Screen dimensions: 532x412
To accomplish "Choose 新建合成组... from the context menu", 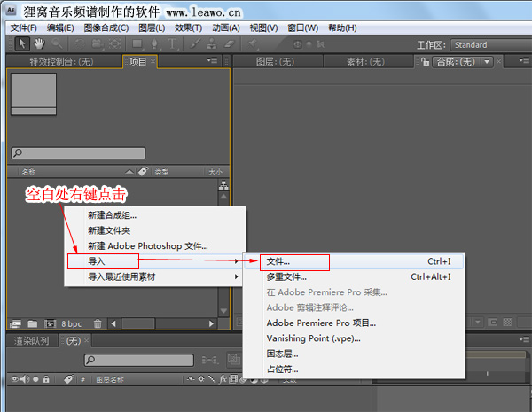I will 154,215.
